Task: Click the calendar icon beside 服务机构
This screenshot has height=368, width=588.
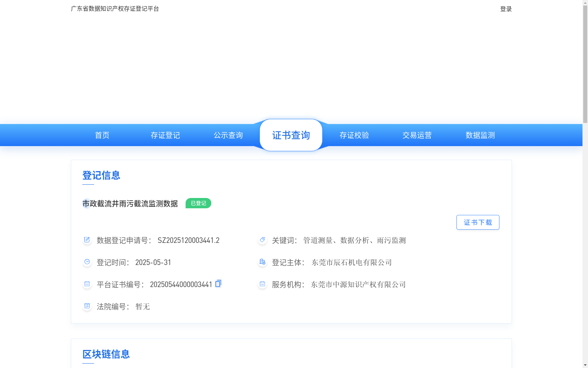Action: click(262, 284)
